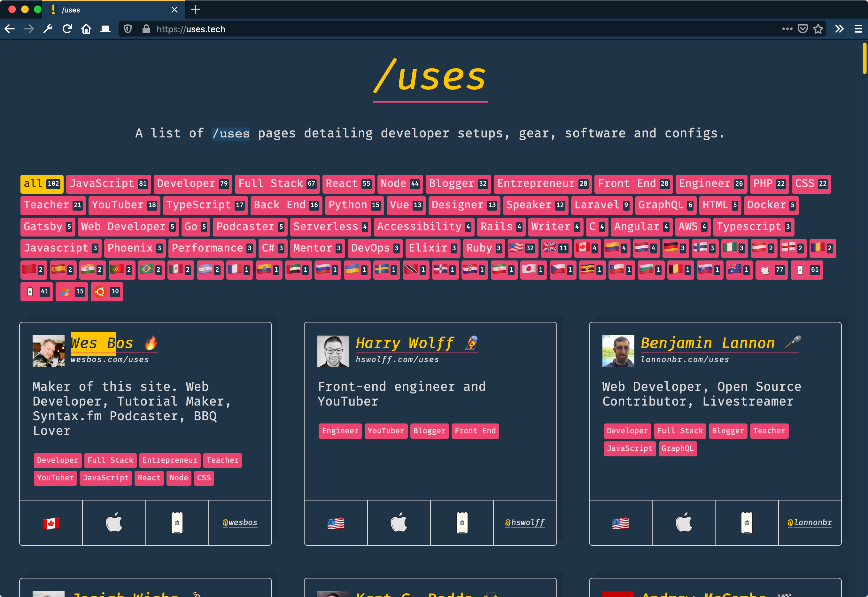
Task: Expand the toolbar overflow chevron
Action: (839, 29)
